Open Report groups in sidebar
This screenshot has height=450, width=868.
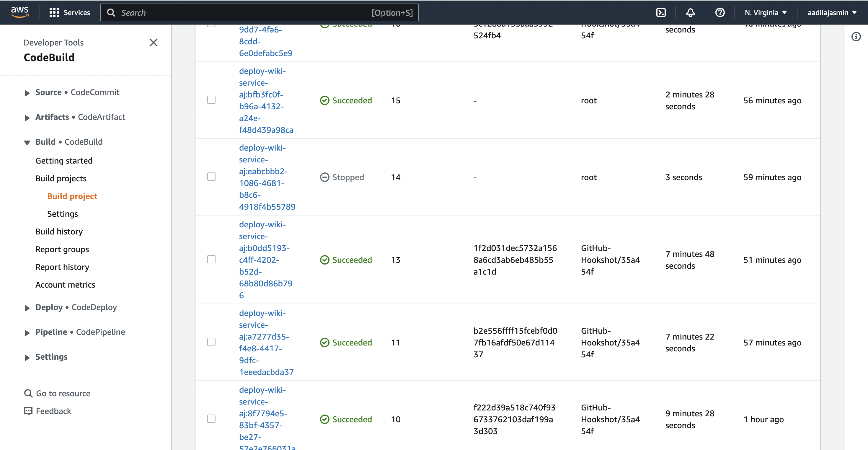click(x=62, y=250)
